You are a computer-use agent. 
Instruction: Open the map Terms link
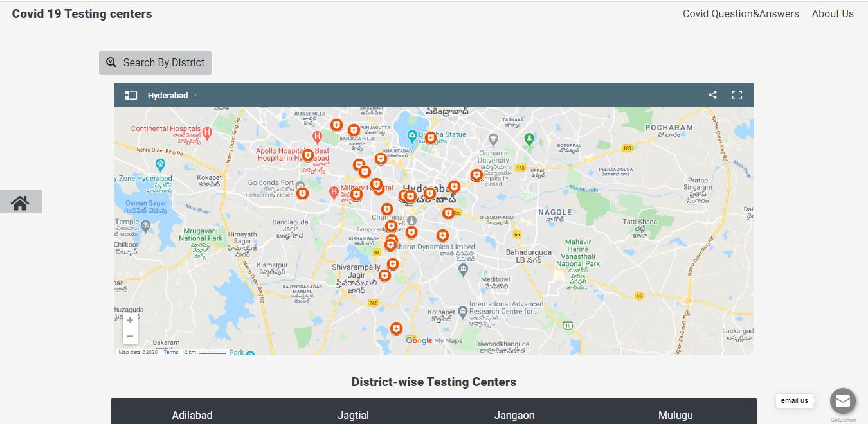170,352
